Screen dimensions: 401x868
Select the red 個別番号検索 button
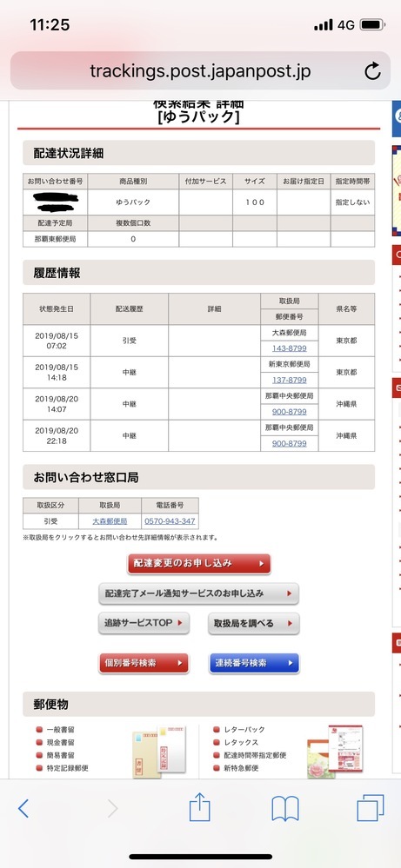[x=144, y=663]
